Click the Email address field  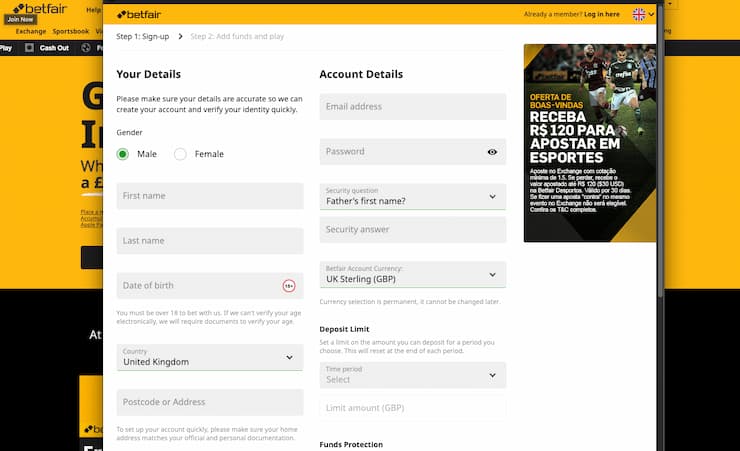pos(413,107)
